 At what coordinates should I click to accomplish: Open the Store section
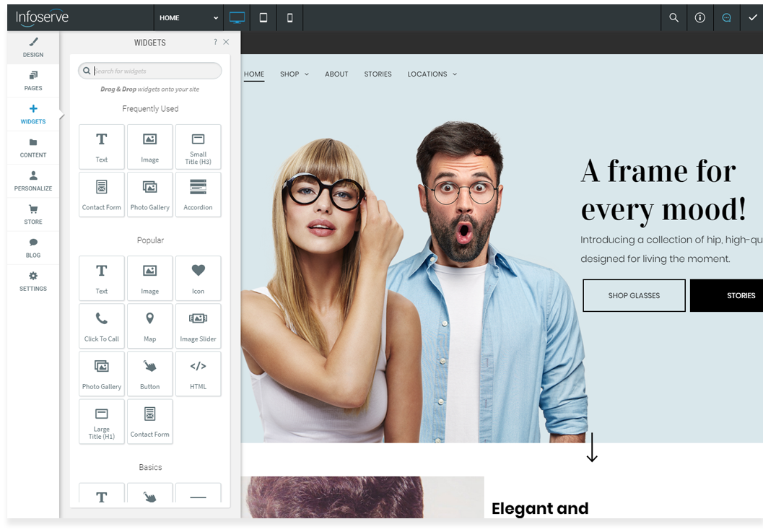pyautogui.click(x=33, y=214)
